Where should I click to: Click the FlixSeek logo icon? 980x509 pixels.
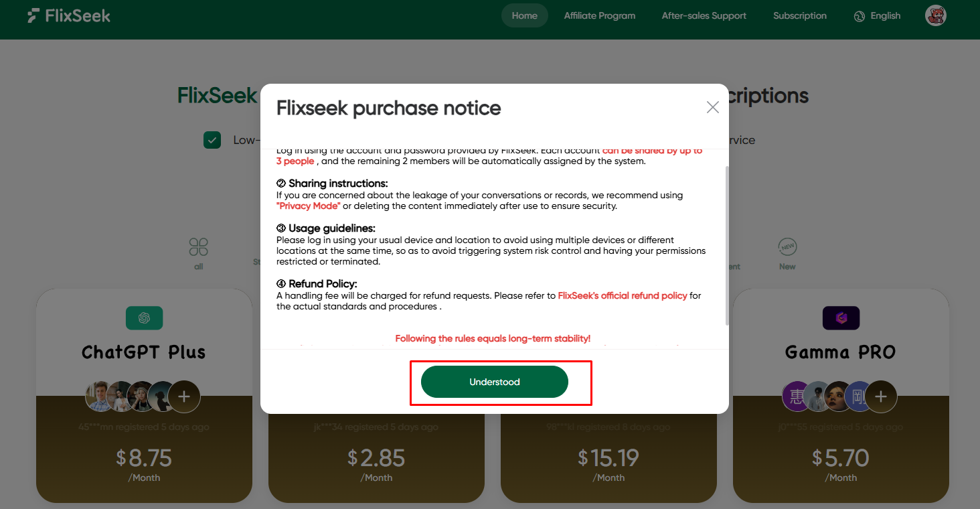point(33,16)
